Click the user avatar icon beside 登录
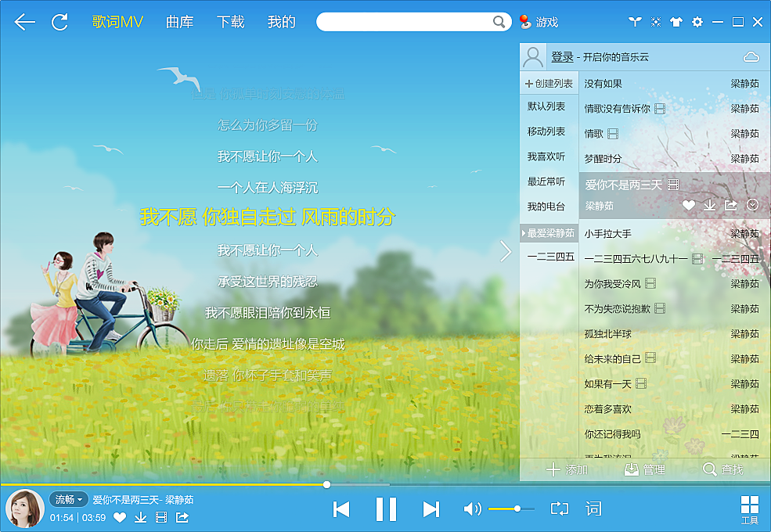771x532 pixels. point(533,57)
